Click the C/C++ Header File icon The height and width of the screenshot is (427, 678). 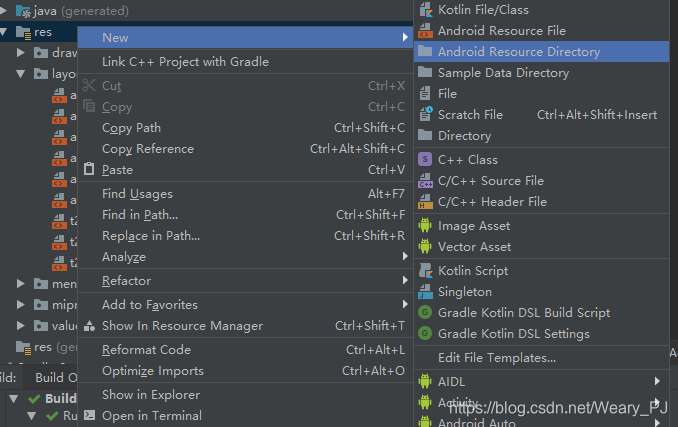(x=425, y=201)
